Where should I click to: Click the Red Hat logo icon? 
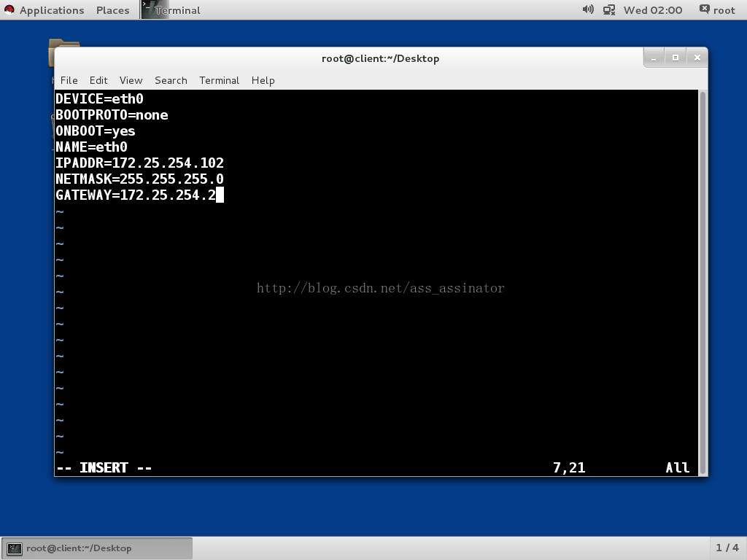click(x=9, y=9)
